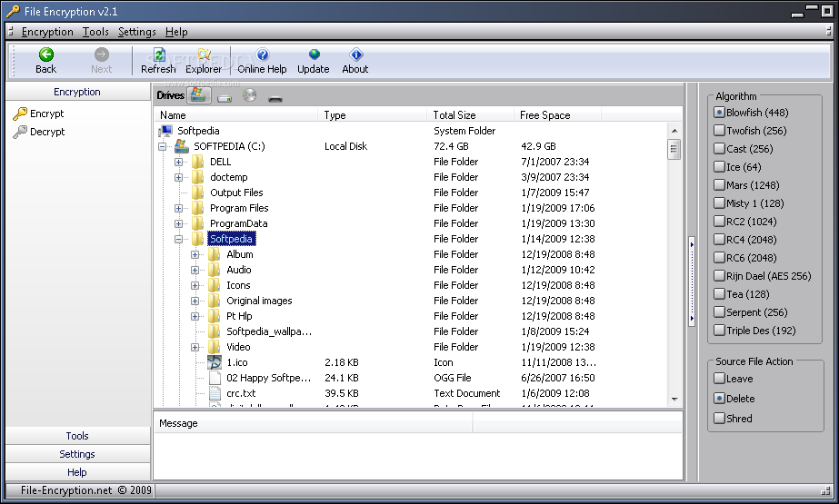Collapse the Softpedia folder node
Screen dimensions: 839x504
[x=179, y=240]
